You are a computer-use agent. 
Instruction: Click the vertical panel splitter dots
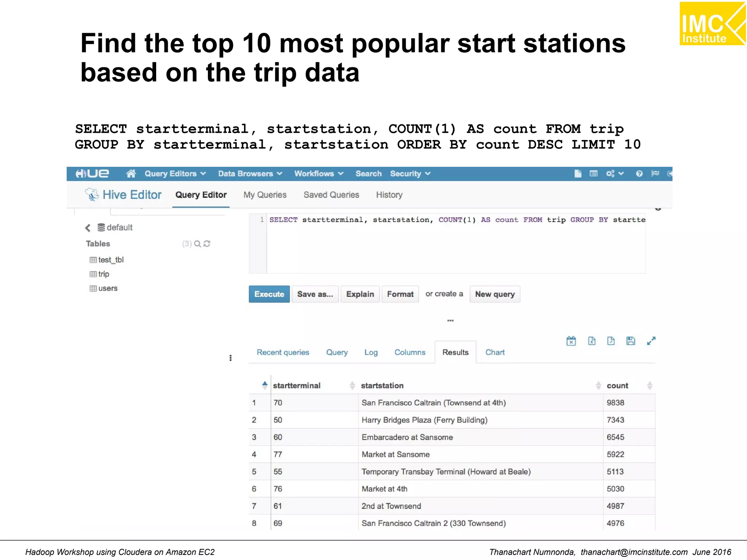(231, 358)
